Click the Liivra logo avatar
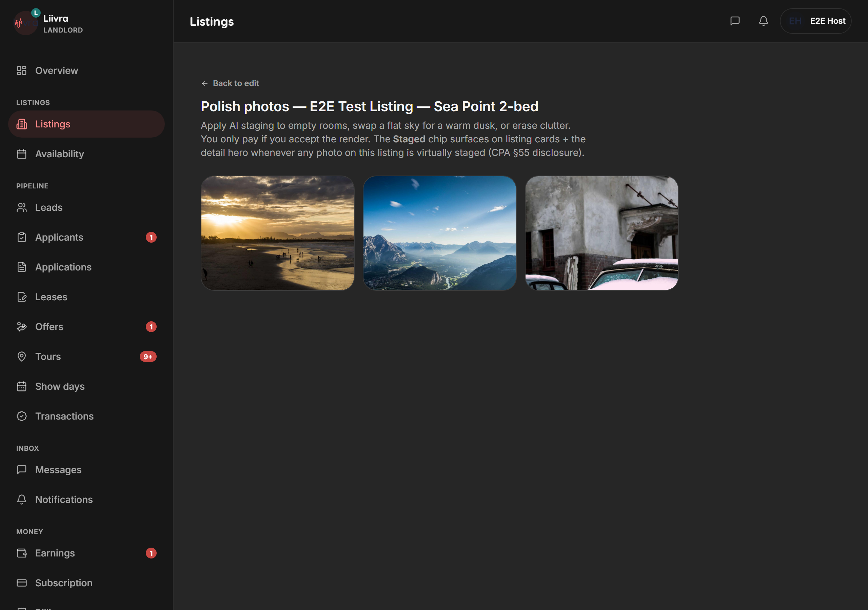 (26, 22)
